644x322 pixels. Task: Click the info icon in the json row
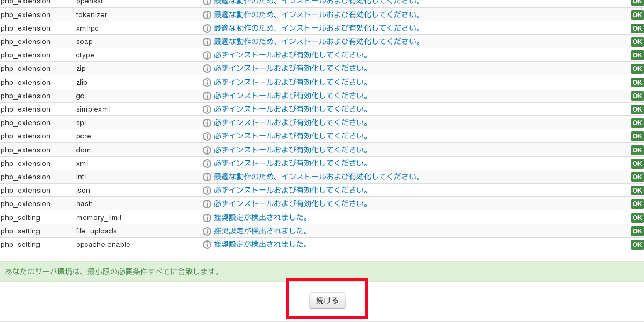207,190
